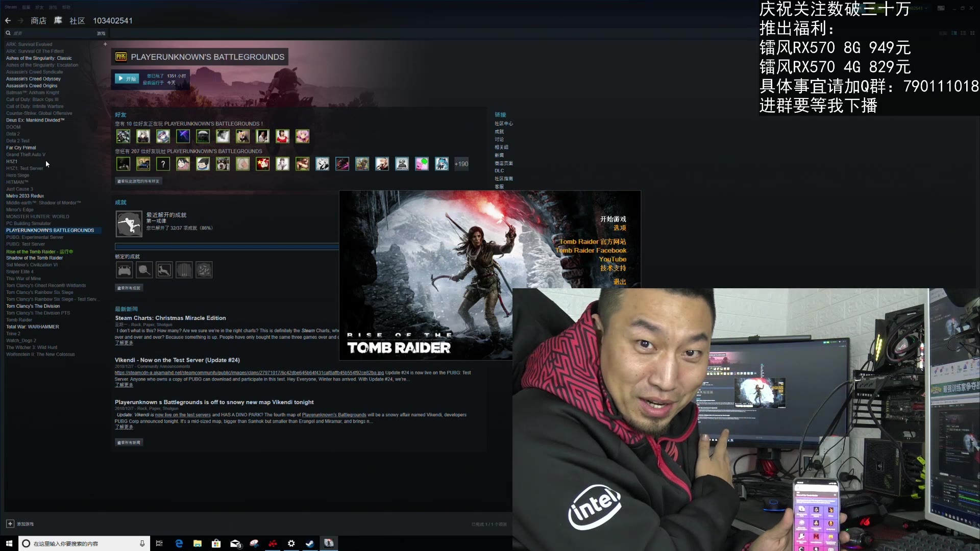The width and height of the screenshot is (980, 551).
Task: Click the add game plus icon
Action: (10, 524)
